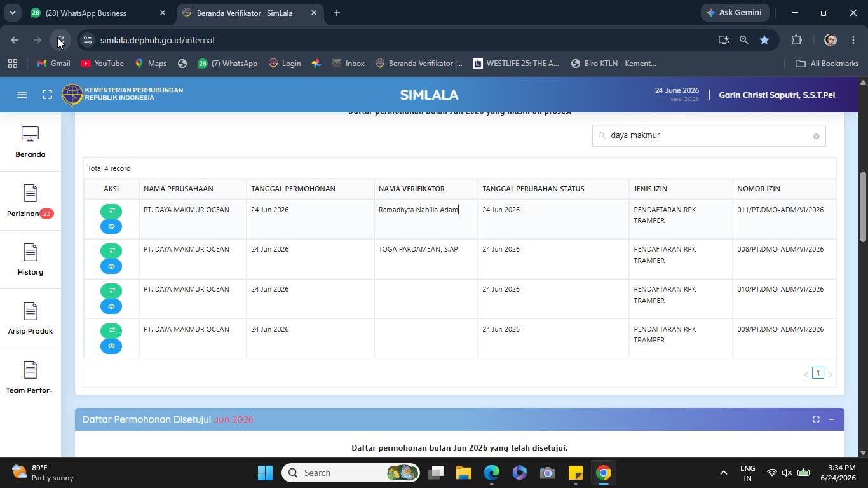Click Ask Gemini button
Viewport: 868px width, 488px height.
pyautogui.click(x=736, y=13)
